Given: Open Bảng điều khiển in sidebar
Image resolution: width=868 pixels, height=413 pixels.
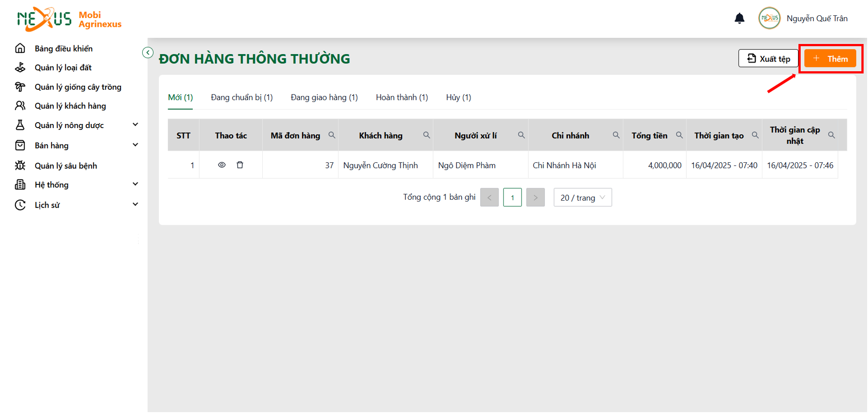Looking at the screenshot, I should click(64, 48).
